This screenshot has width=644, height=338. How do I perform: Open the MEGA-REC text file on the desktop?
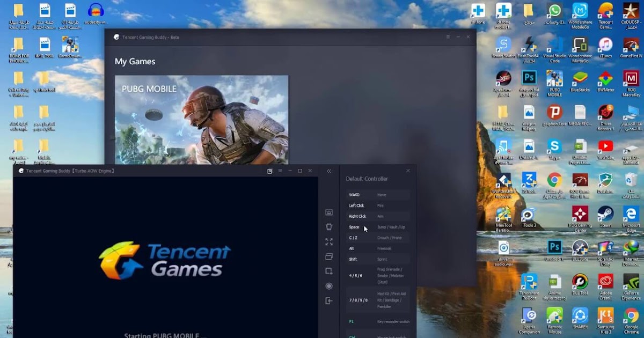[580, 115]
